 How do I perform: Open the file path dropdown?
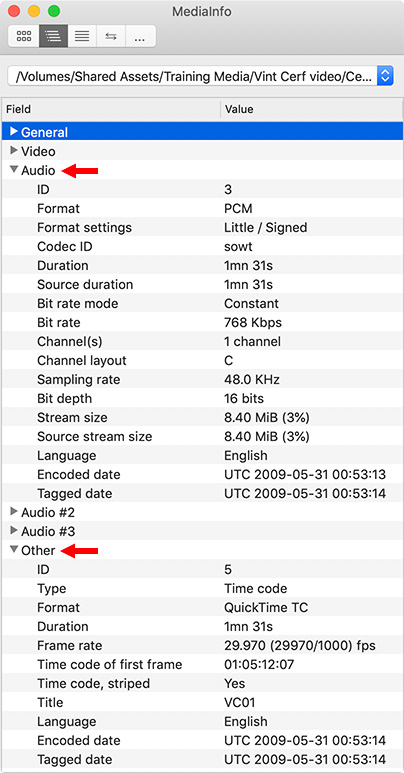200,76
